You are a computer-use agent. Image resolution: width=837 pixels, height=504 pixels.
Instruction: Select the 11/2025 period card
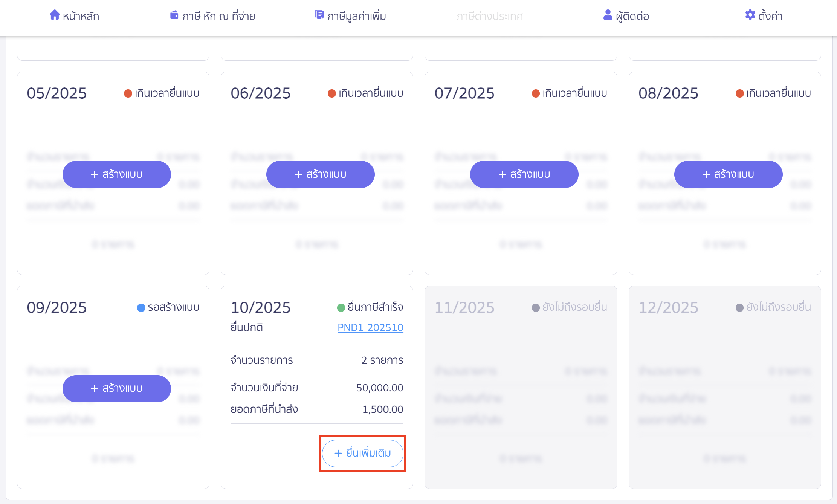(x=521, y=387)
